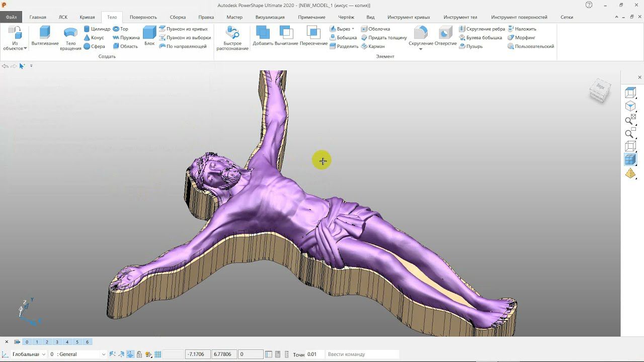Select the Карман pocket tool
The height and width of the screenshot is (362, 644).
373,46
